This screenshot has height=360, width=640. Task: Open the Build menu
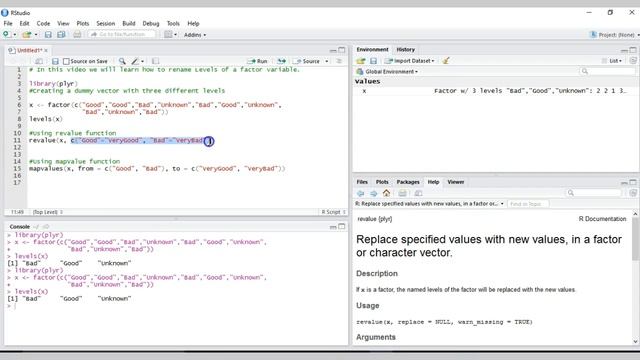129,24
